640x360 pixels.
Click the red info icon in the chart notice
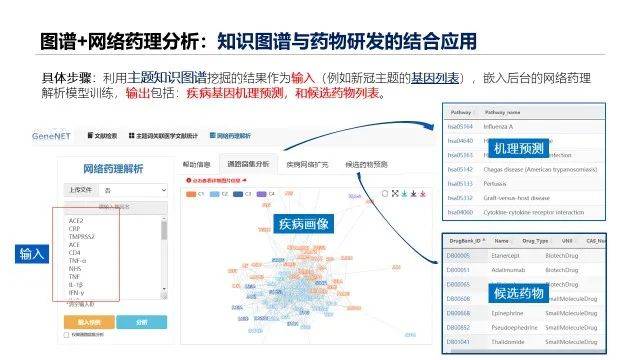(x=189, y=180)
